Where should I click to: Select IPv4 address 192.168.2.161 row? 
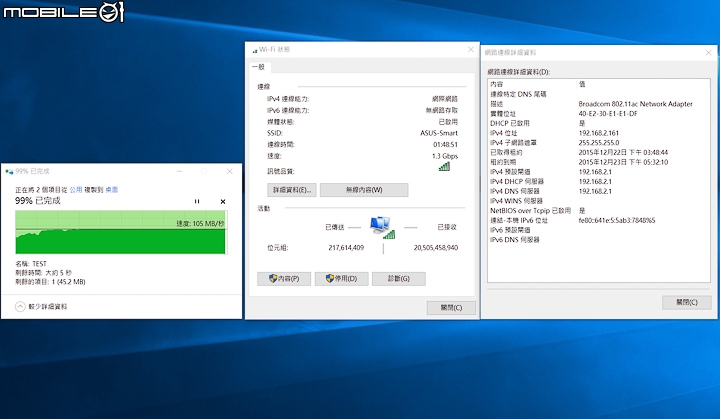pos(599,133)
